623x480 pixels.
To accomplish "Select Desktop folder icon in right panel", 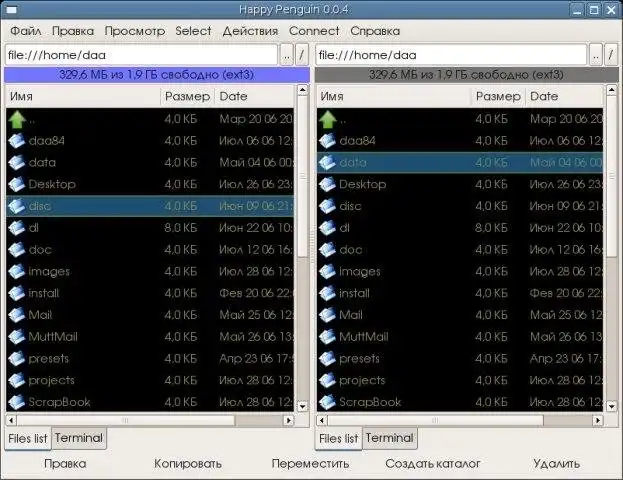I will click(x=328, y=184).
